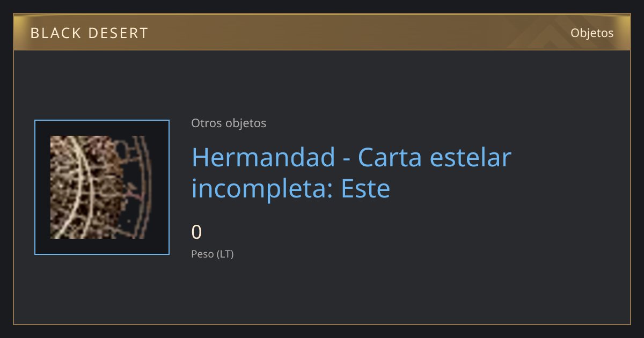Screen dimensions: 644x338
Task: Select the Otros objetos category label
Action: tap(229, 123)
